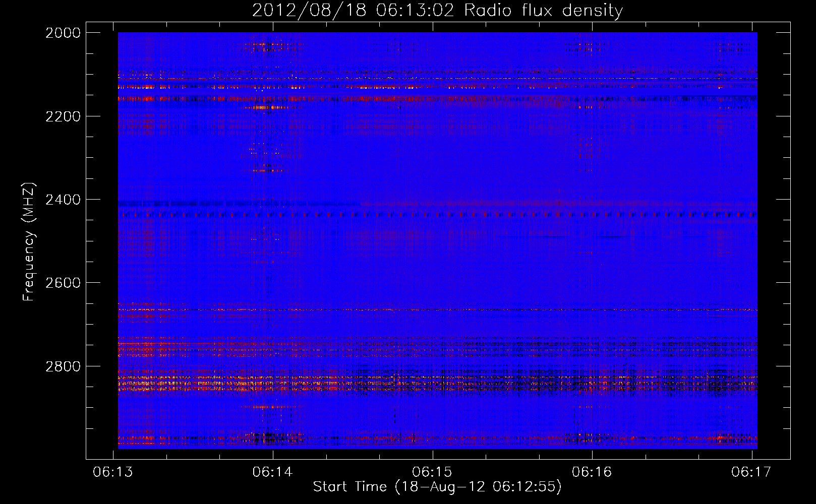Click the 2800 frequency tick label

[63, 366]
